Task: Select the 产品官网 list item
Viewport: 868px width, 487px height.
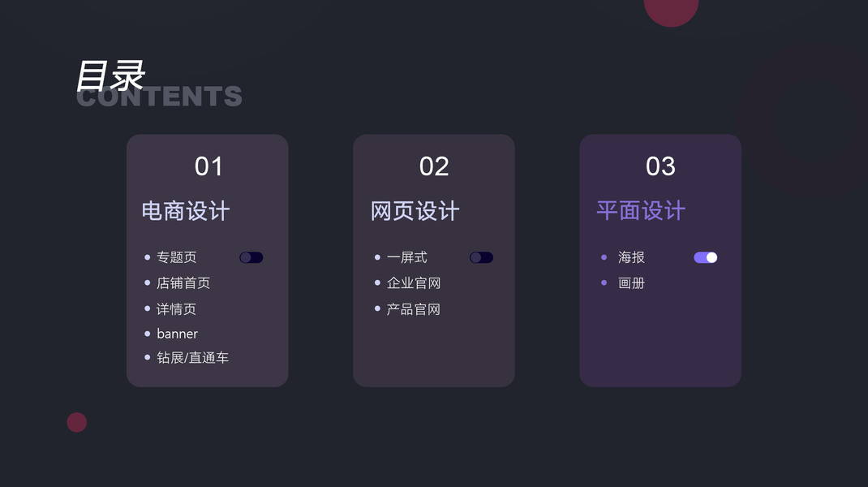Action: [414, 309]
